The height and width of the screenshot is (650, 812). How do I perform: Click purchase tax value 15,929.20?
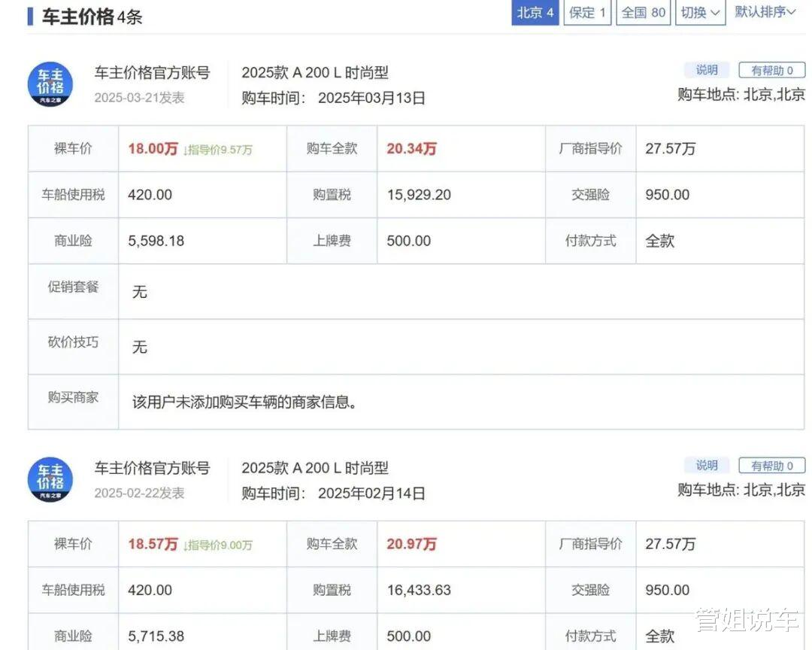[x=419, y=195]
